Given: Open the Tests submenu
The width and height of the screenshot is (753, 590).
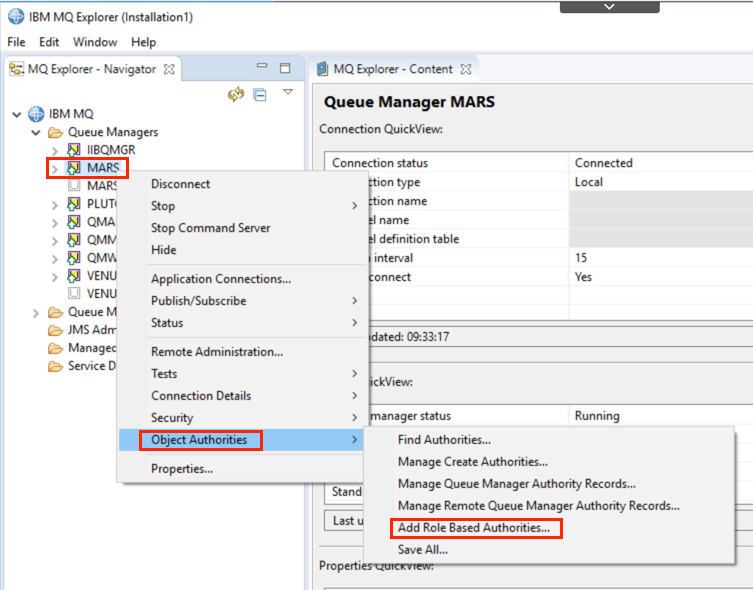Looking at the screenshot, I should (x=243, y=374).
